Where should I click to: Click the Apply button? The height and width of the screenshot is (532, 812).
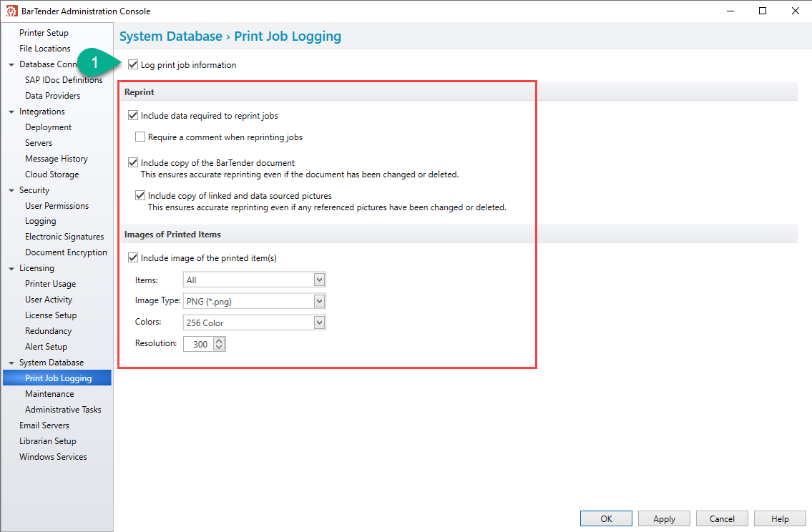pyautogui.click(x=664, y=518)
